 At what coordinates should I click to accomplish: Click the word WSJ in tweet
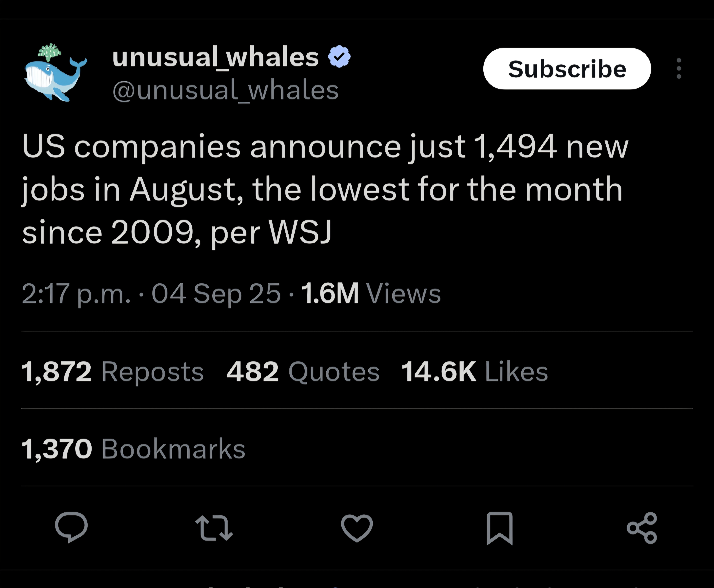tap(300, 232)
